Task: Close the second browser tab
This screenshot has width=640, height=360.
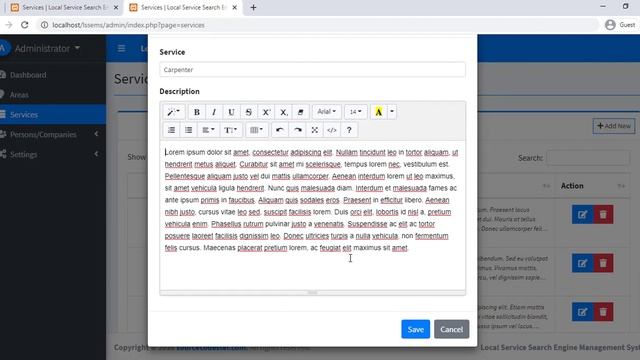Action: coord(235,7)
